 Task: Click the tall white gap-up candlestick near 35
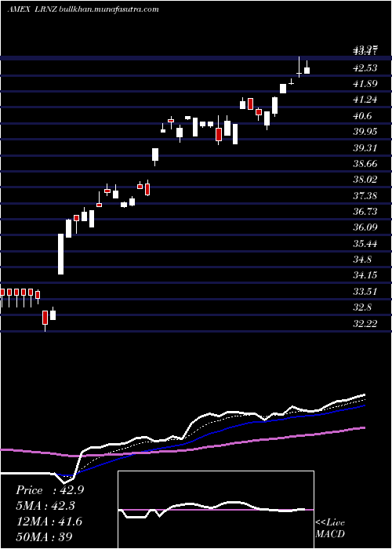point(60,254)
